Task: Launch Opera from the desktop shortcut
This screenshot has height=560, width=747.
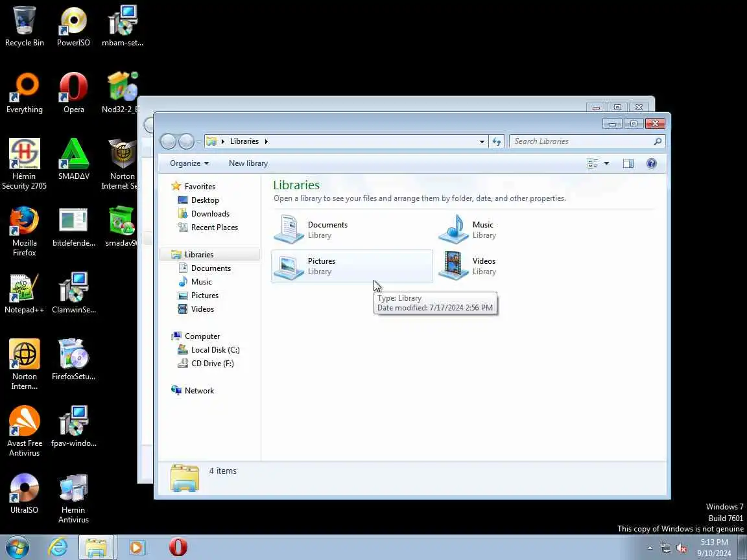Action: [x=73, y=93]
